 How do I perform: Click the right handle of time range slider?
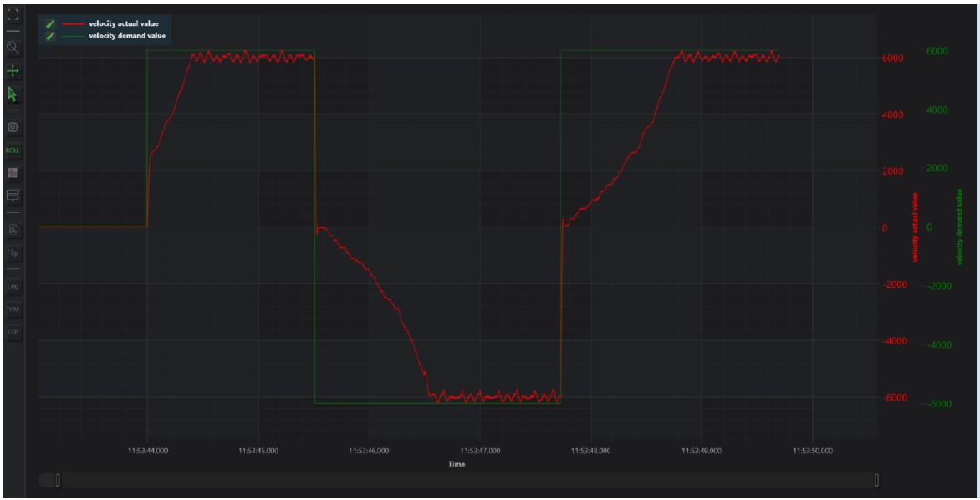(876, 480)
